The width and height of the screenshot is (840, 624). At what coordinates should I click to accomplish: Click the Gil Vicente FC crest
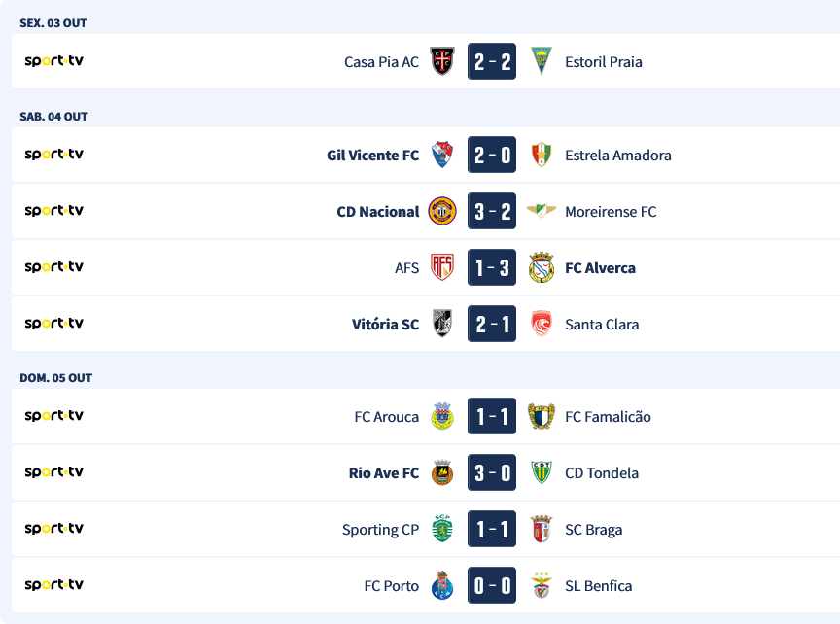(x=442, y=156)
